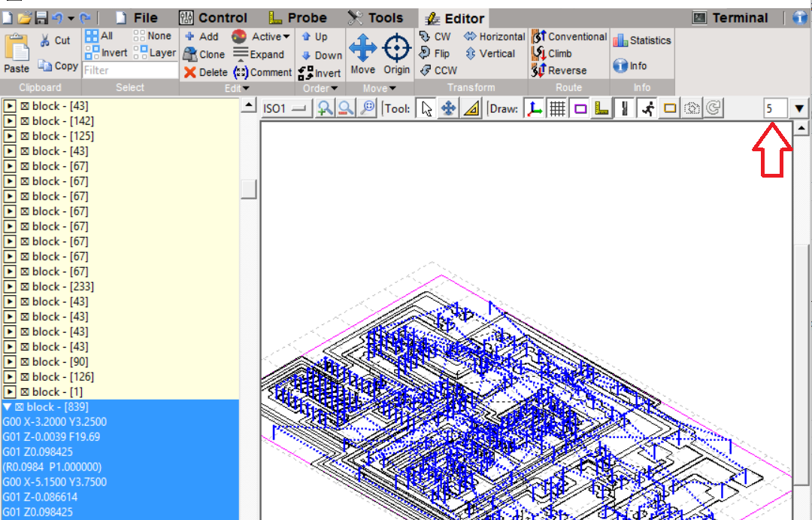Image resolution: width=812 pixels, height=520 pixels.
Task: Flip the selected toolpath
Action: click(x=434, y=53)
